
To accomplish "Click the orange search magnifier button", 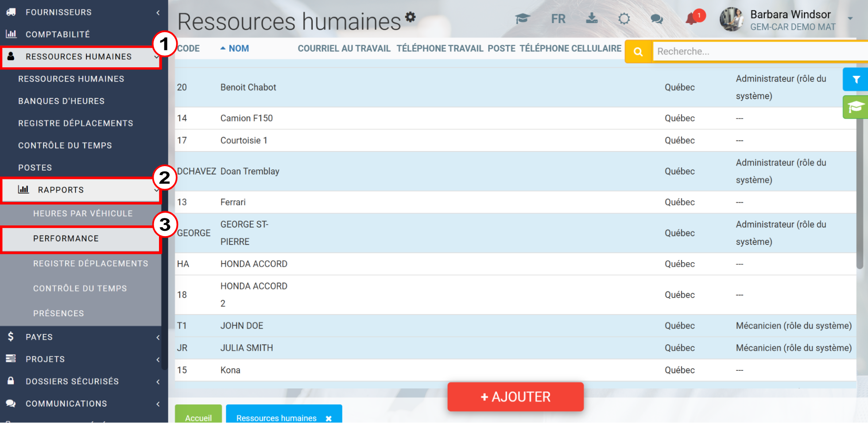I will [x=638, y=51].
